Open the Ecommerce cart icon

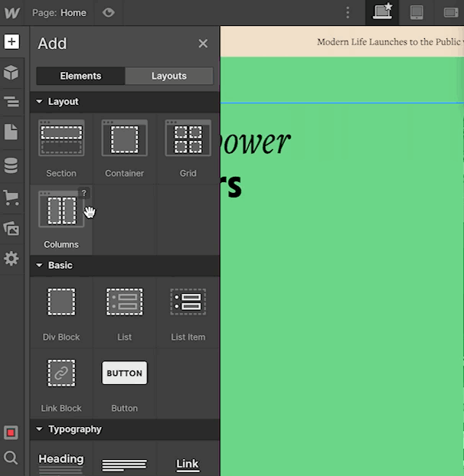coord(11,197)
